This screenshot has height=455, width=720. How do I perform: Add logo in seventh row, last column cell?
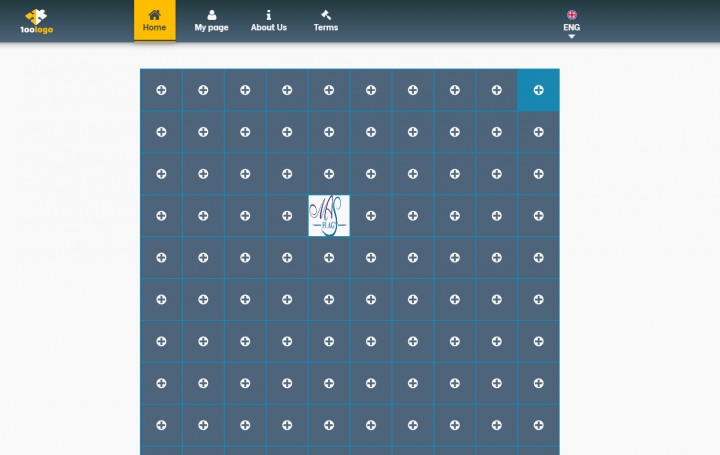[539, 342]
